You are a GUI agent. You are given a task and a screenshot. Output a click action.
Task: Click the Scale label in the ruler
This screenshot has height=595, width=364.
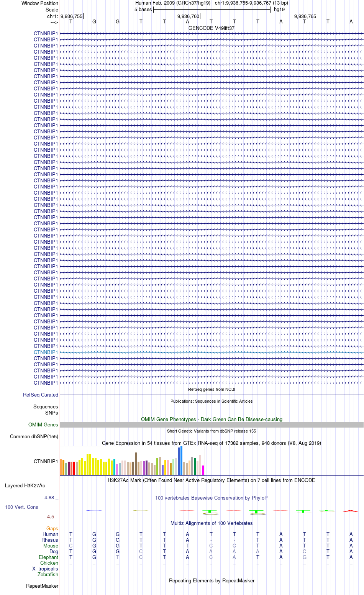[x=52, y=10]
